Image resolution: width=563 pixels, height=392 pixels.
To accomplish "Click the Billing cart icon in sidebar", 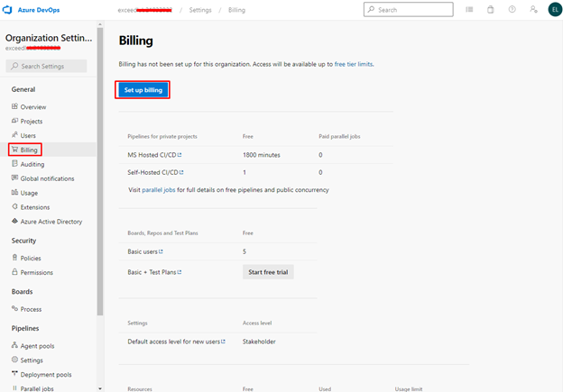I will [x=14, y=150].
